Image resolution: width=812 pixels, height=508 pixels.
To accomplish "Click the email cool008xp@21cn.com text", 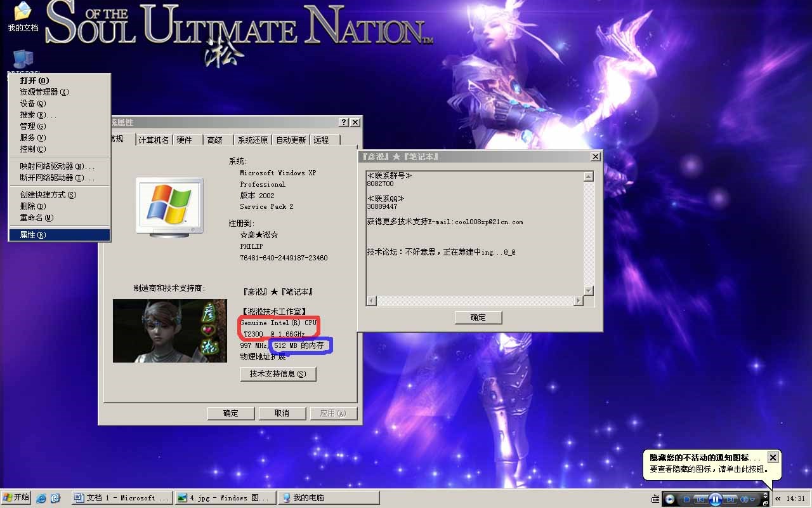I will pos(489,222).
